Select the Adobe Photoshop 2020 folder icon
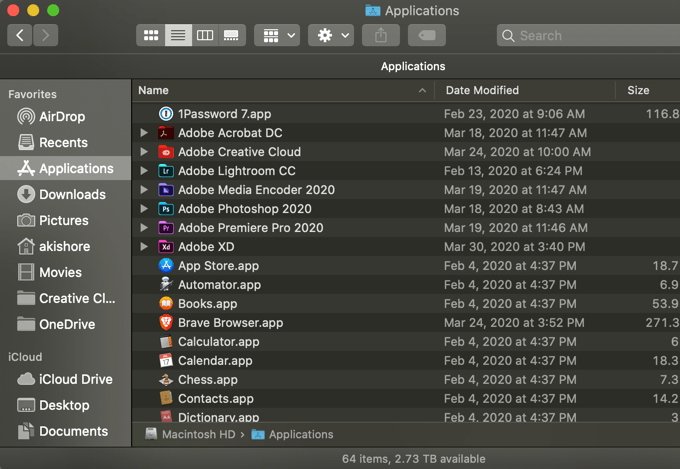Screen dimensions: 680x469 [166, 209]
